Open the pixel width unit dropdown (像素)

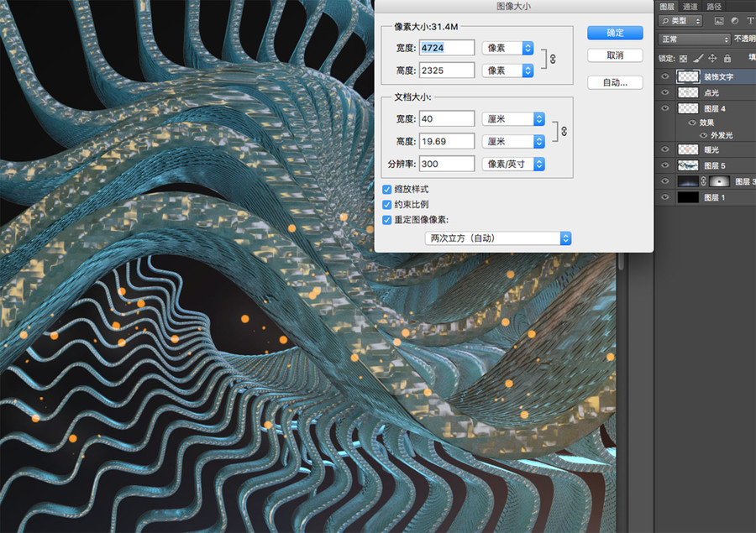507,48
